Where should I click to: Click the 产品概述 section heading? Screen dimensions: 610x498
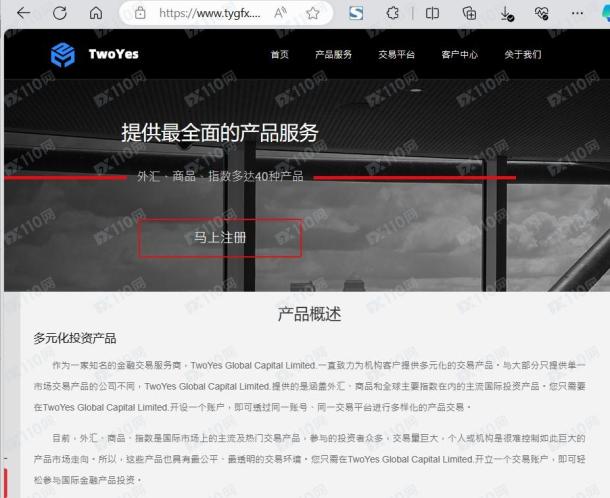310,314
